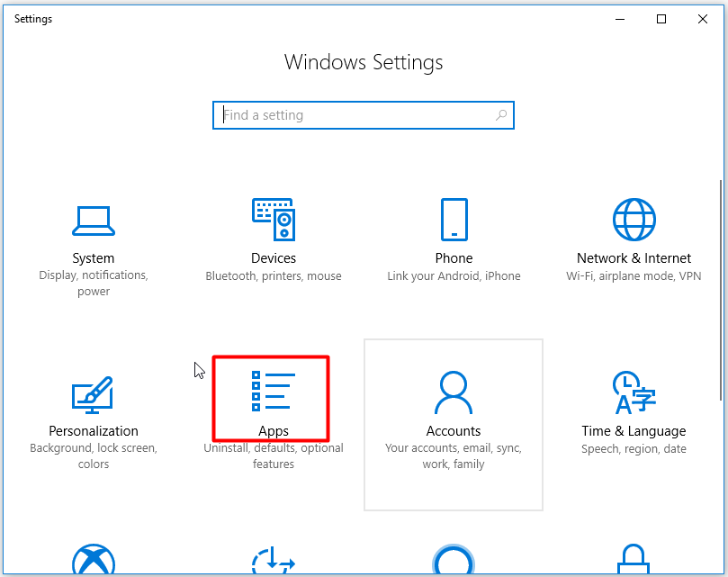Close the Settings window
Screen dimensions: 728x577
pyautogui.click(x=703, y=19)
